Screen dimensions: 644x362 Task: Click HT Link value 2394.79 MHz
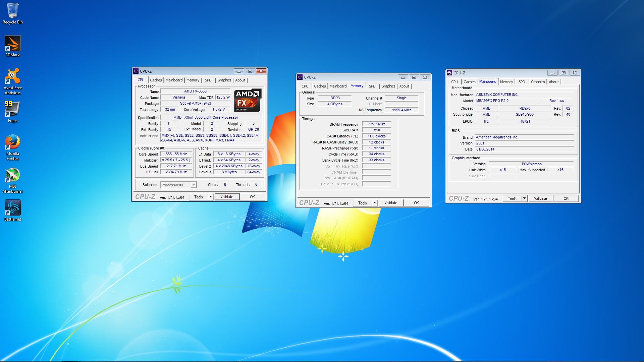[176, 172]
